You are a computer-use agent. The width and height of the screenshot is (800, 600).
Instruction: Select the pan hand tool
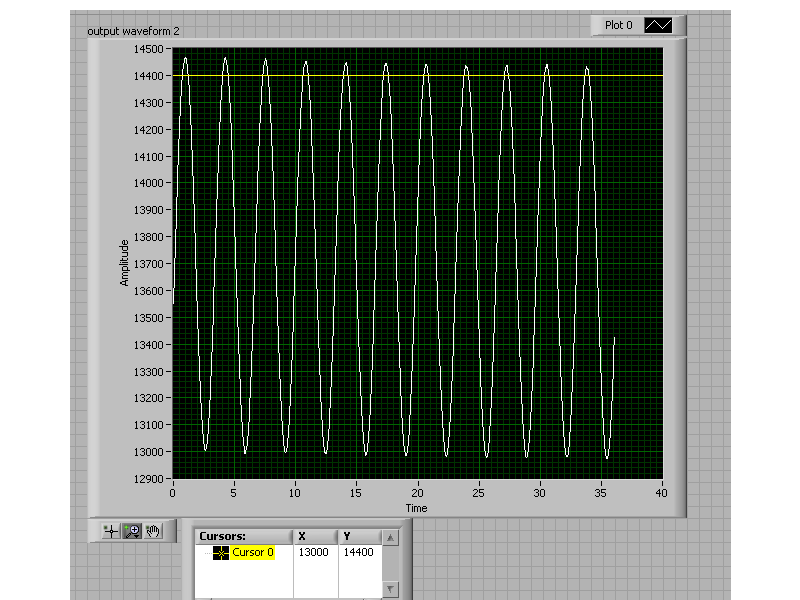tap(154, 531)
